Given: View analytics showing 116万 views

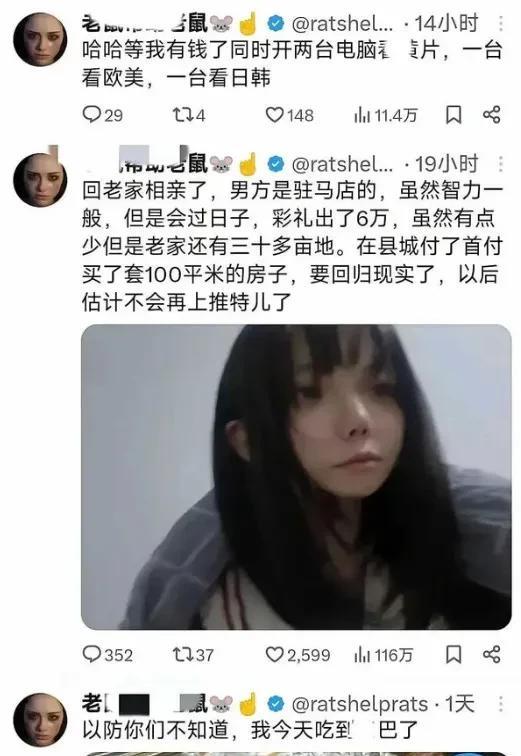Looking at the screenshot, I should (x=384, y=654).
